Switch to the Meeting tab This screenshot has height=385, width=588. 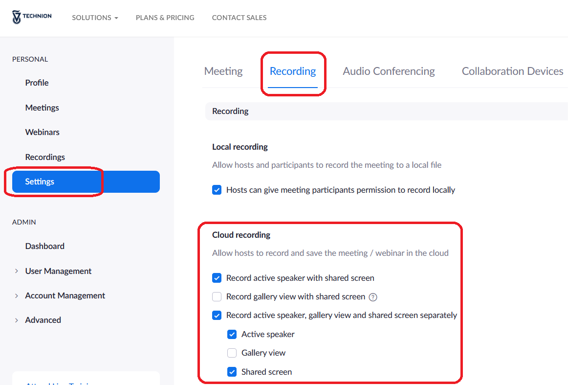click(x=223, y=71)
